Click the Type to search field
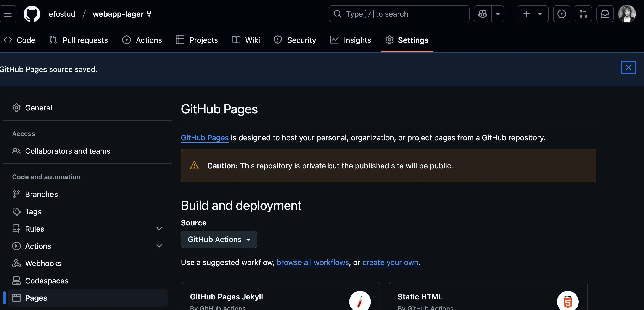Screen dimensions: 644x310 pyautogui.click(x=399, y=14)
